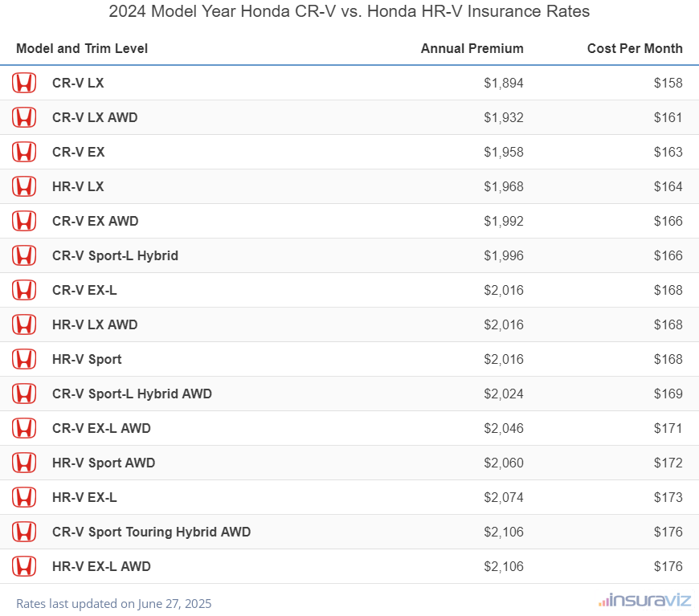Click the $2,024 annual premium value
This screenshot has height=616, width=699.
coord(504,394)
